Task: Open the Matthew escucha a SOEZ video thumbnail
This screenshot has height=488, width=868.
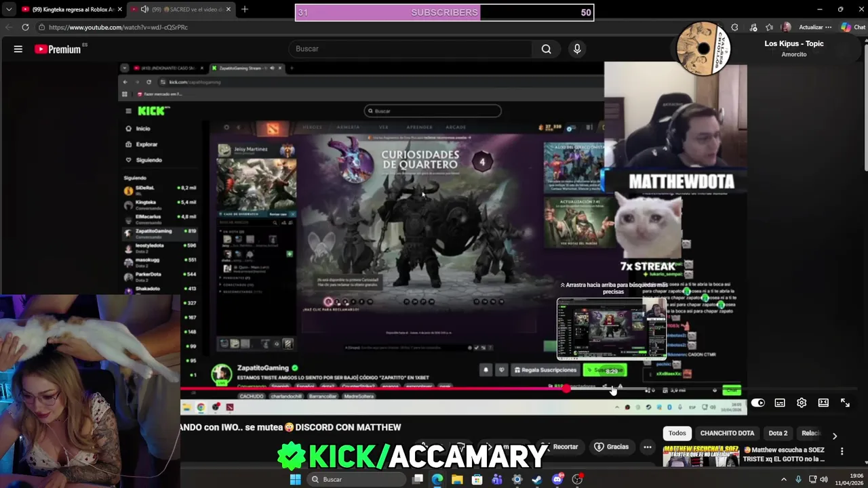Action: coord(701,457)
